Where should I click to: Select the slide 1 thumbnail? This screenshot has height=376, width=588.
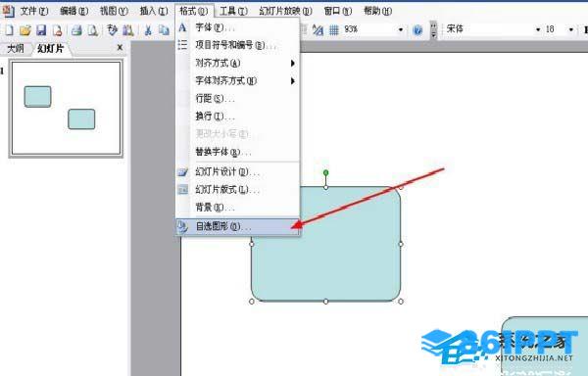click(x=66, y=109)
